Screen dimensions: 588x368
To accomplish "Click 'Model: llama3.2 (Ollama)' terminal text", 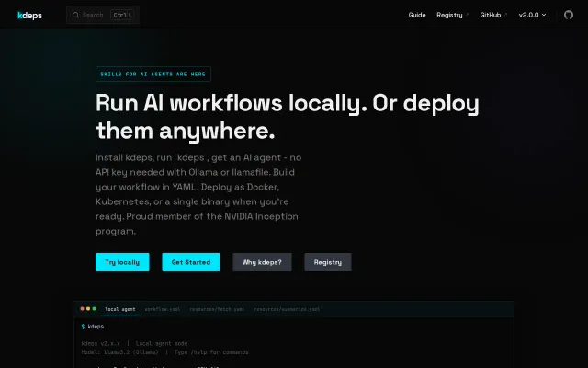I will [x=119, y=352].
